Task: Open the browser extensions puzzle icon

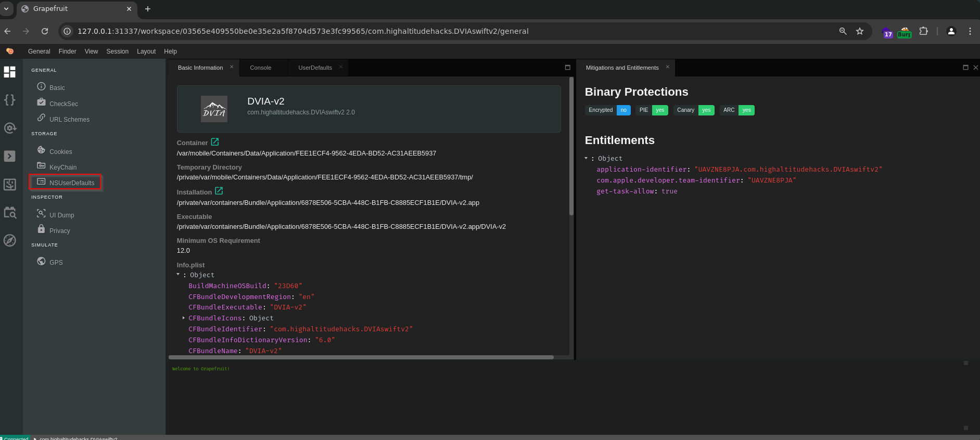Action: click(x=924, y=31)
